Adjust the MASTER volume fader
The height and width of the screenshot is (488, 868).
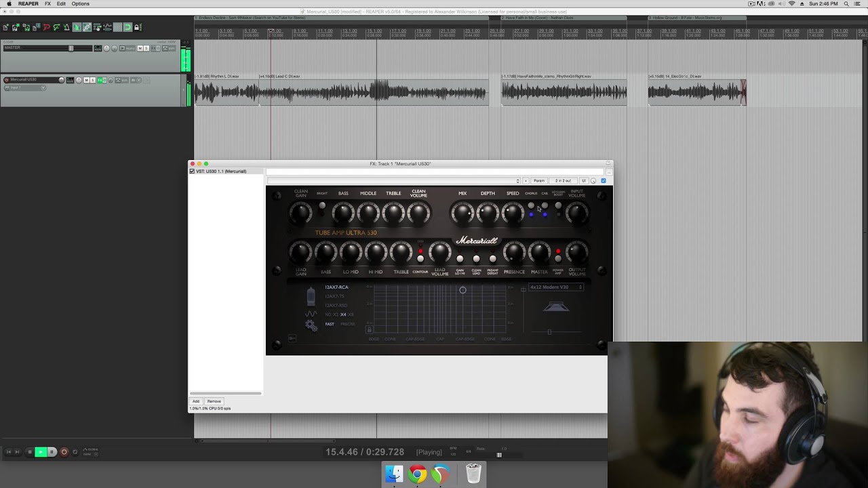click(x=71, y=48)
